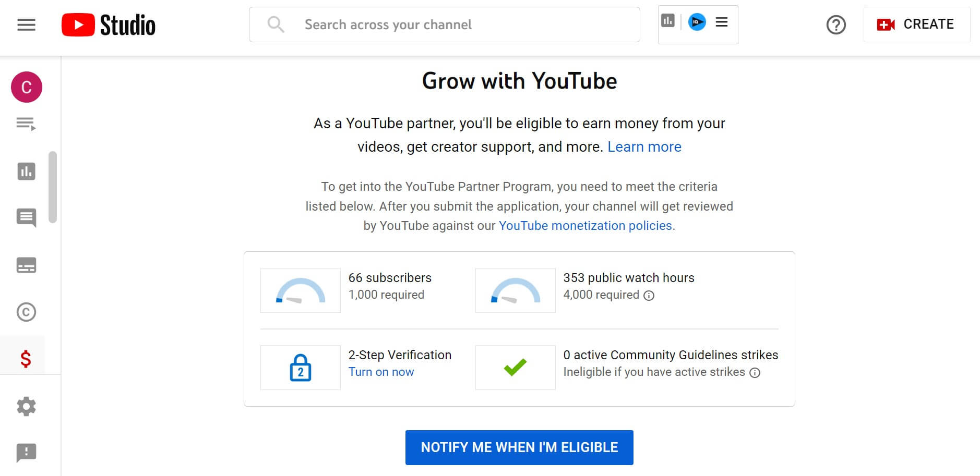Click the channel analytics icon near the avatar
Viewport: 980px width, 476px height.
668,21
